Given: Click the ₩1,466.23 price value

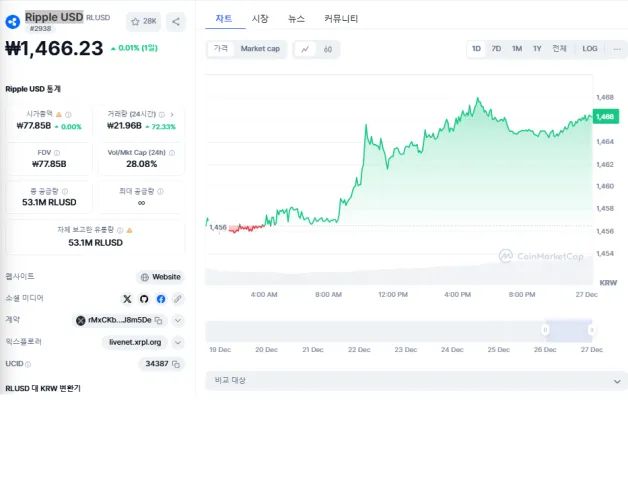Looking at the screenshot, I should tap(54, 48).
